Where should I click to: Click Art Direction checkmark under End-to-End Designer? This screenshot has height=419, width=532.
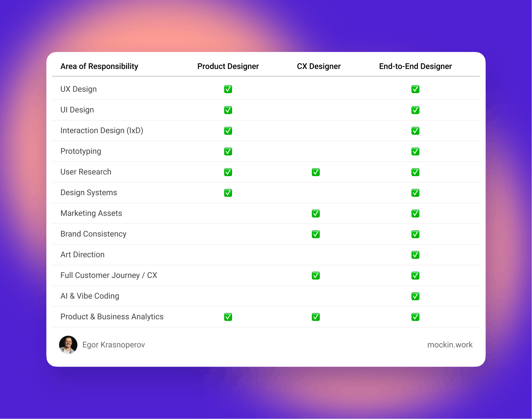click(x=415, y=255)
